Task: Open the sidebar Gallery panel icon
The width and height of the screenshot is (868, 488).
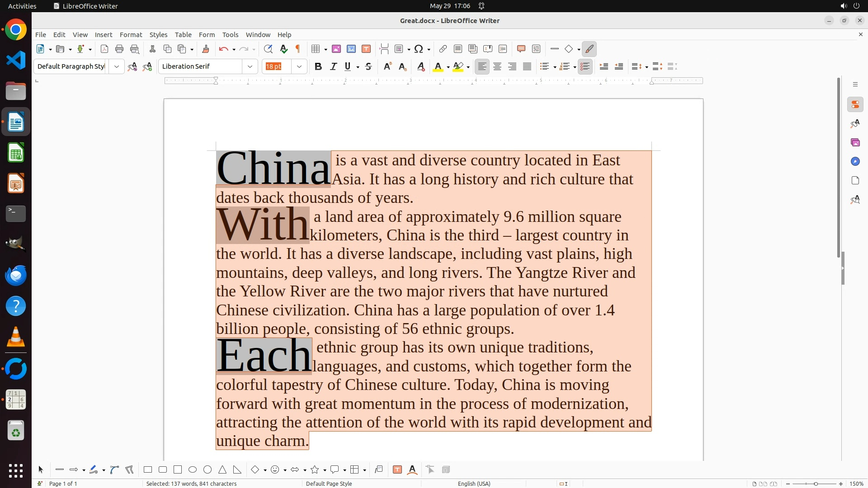Action: click(x=855, y=143)
